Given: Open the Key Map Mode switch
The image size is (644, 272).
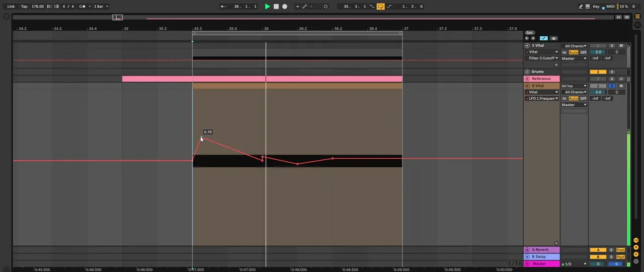Looking at the screenshot, I should pyautogui.click(x=596, y=7).
